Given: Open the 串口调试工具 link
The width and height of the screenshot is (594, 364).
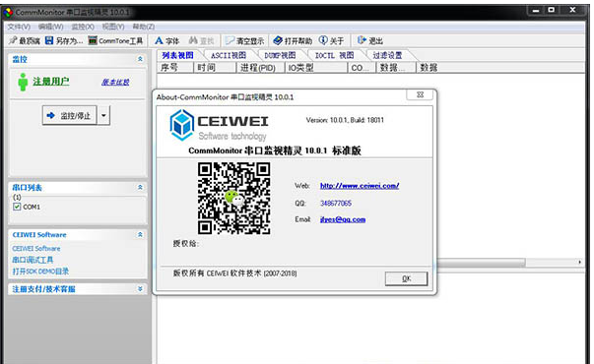Looking at the screenshot, I should point(33,260).
